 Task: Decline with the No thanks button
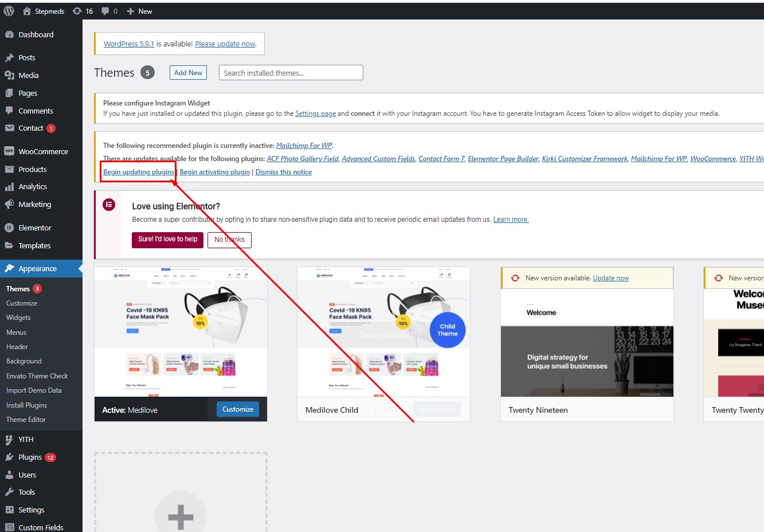(x=229, y=240)
